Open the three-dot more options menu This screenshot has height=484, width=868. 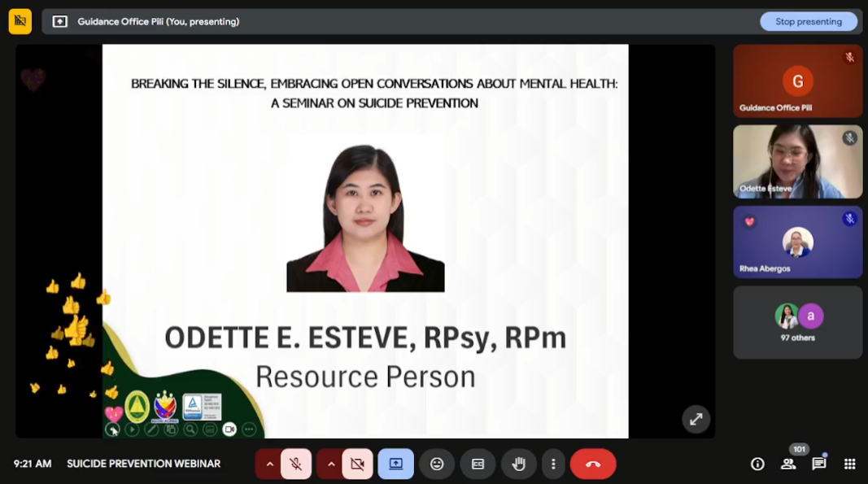[553, 464]
